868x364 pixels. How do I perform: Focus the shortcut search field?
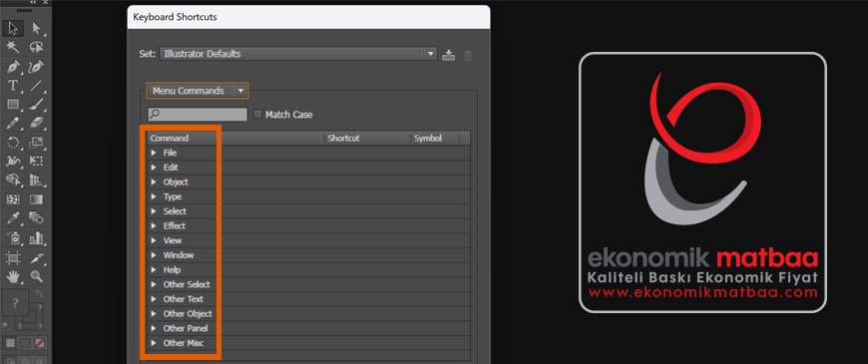pos(198,114)
